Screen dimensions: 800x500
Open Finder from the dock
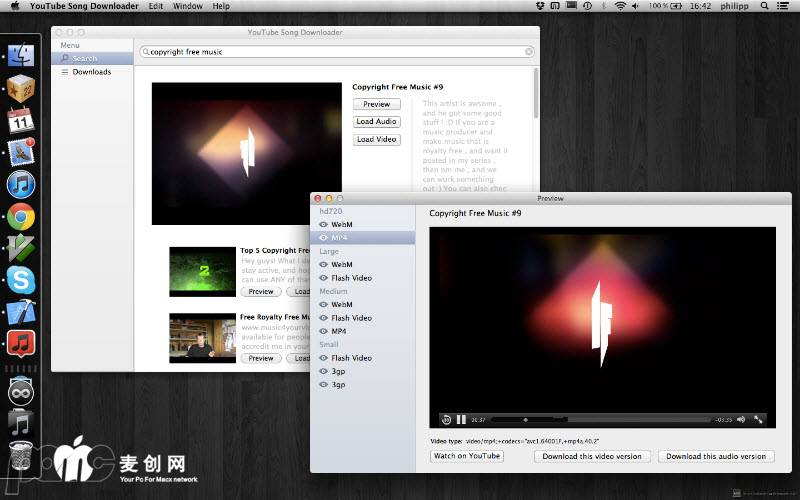click(x=21, y=56)
